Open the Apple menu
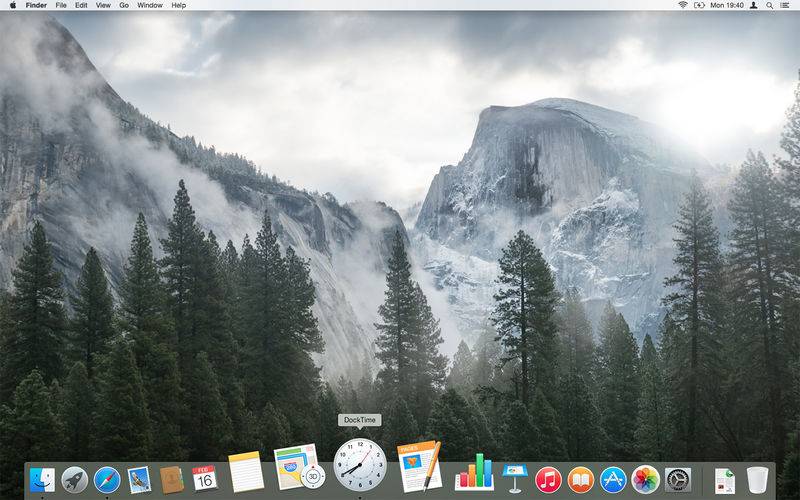Image resolution: width=800 pixels, height=500 pixels. [x=13, y=5]
